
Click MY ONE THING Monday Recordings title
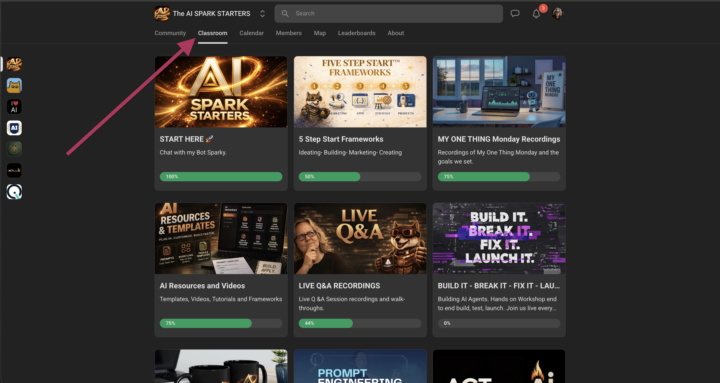(499, 139)
